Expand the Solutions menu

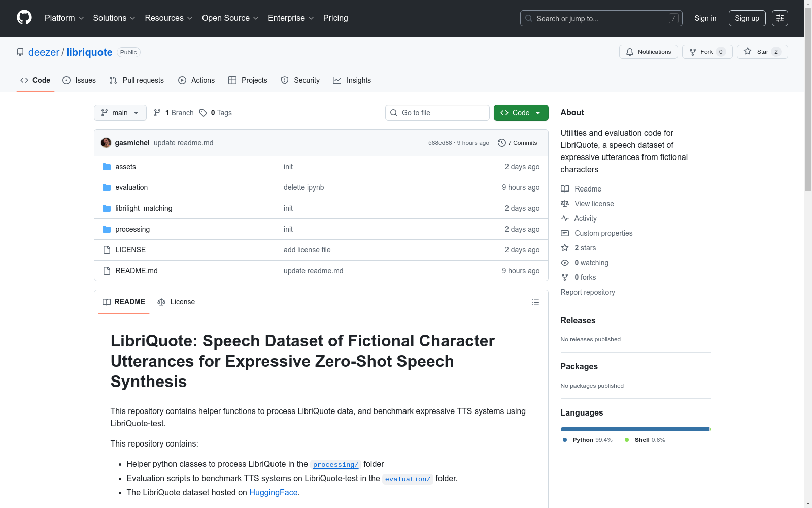pos(114,18)
